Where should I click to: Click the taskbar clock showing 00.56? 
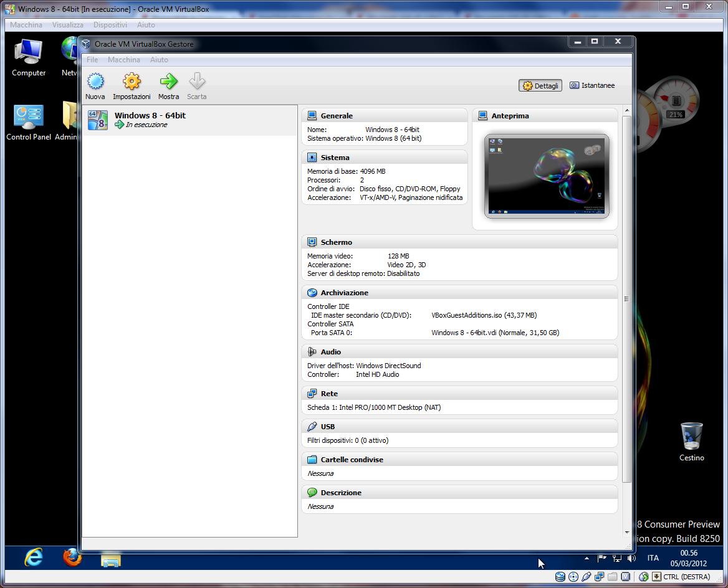(689, 558)
